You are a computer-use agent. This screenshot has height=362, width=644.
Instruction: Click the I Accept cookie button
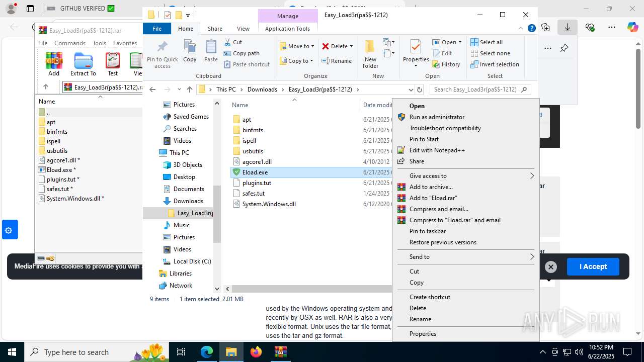click(593, 267)
